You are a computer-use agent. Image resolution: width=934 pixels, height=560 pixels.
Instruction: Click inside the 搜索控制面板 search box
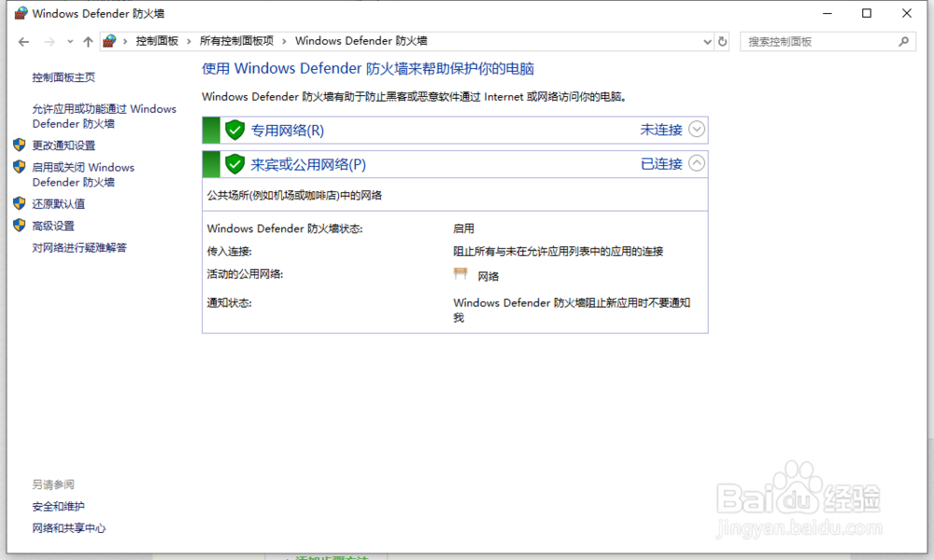822,41
